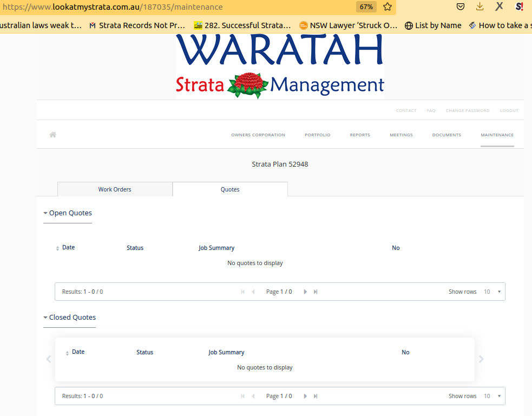Open the 'List by Name' bookmark
The height and width of the screenshot is (416, 532).
pos(433,25)
